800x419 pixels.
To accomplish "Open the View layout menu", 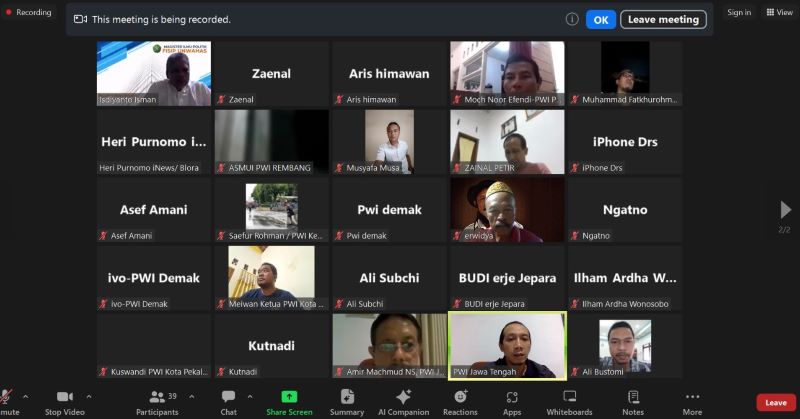I will [778, 12].
